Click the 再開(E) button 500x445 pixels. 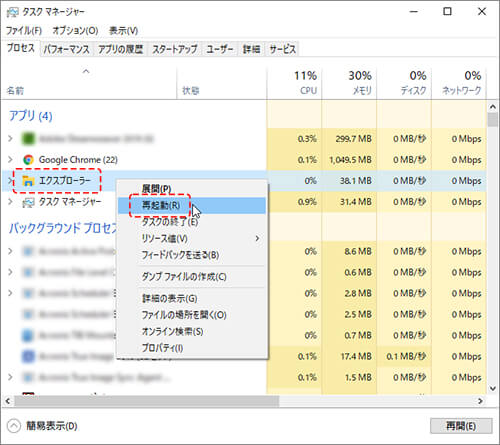pos(461,426)
